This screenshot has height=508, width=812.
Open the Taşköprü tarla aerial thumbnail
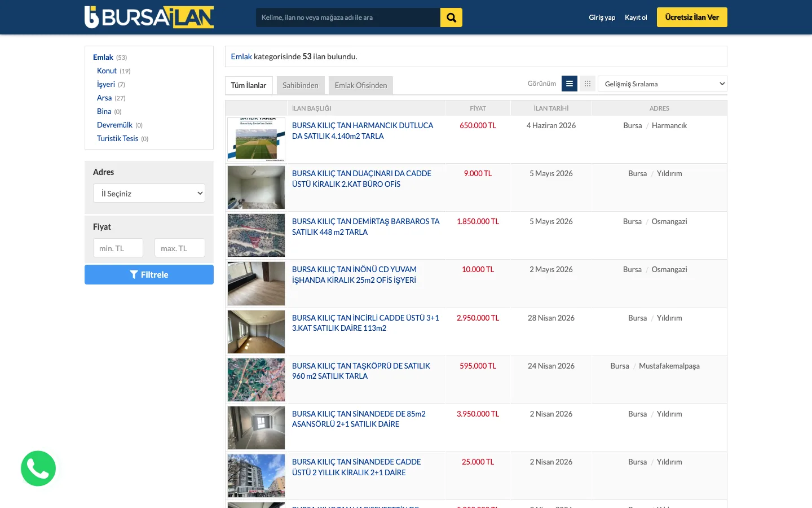256,380
